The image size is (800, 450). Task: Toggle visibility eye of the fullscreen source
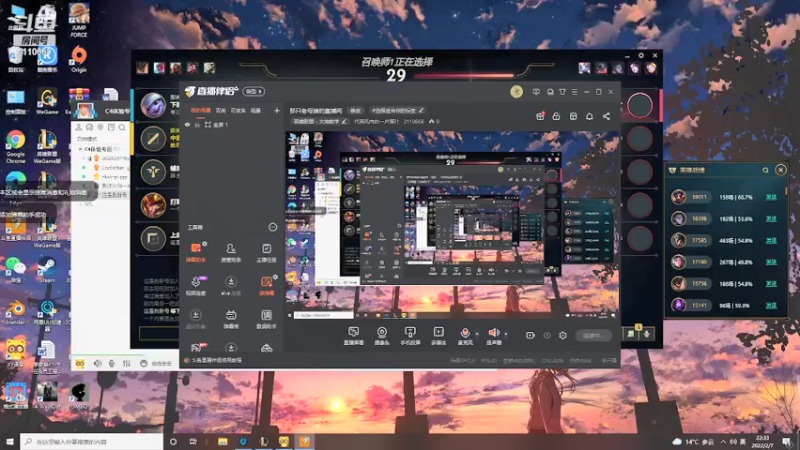(187, 124)
